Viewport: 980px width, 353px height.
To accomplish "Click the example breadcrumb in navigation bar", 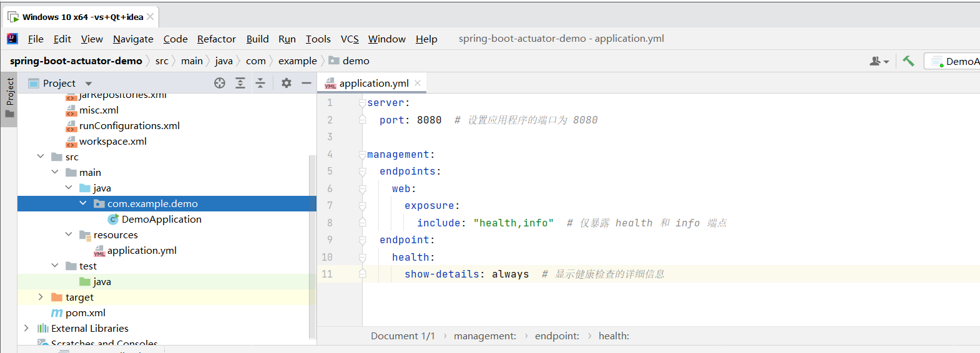I will [x=297, y=60].
